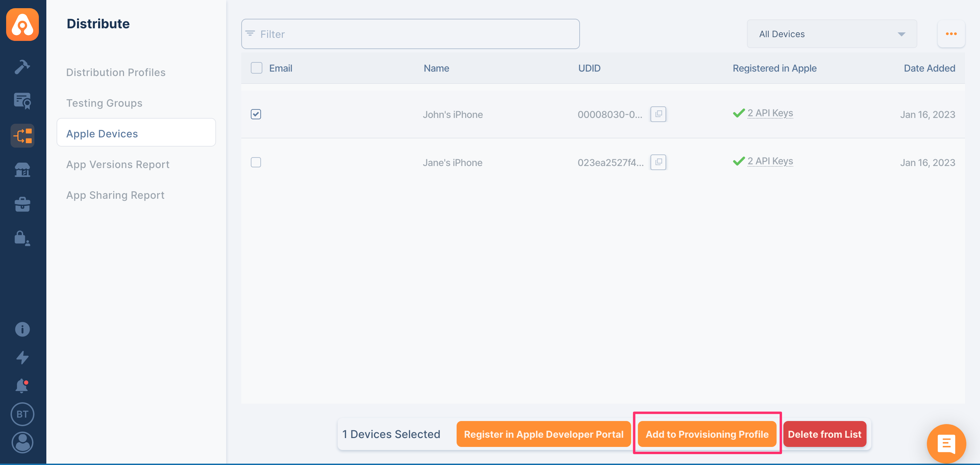The width and height of the screenshot is (980, 465).
Task: Click Jane's iPhone name cell
Action: (452, 163)
